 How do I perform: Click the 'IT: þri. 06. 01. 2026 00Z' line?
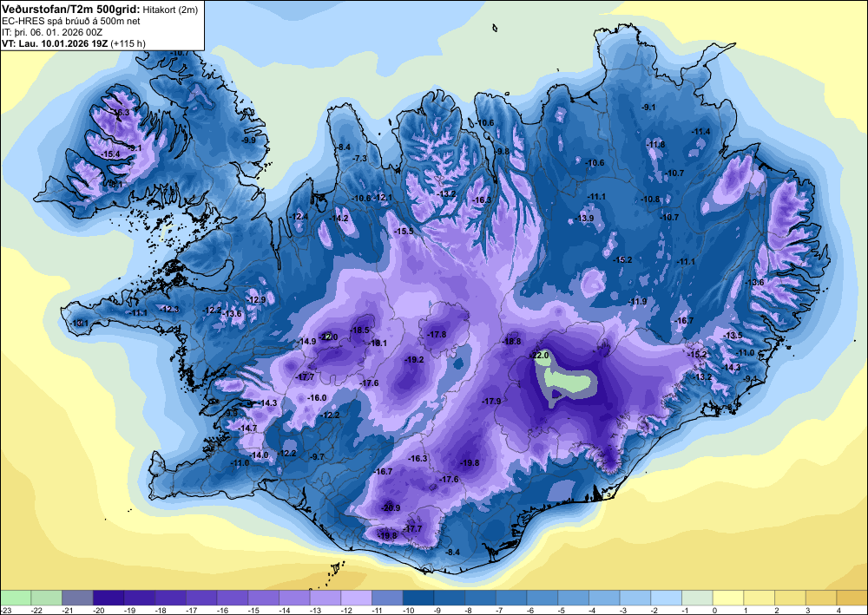[x=53, y=32]
